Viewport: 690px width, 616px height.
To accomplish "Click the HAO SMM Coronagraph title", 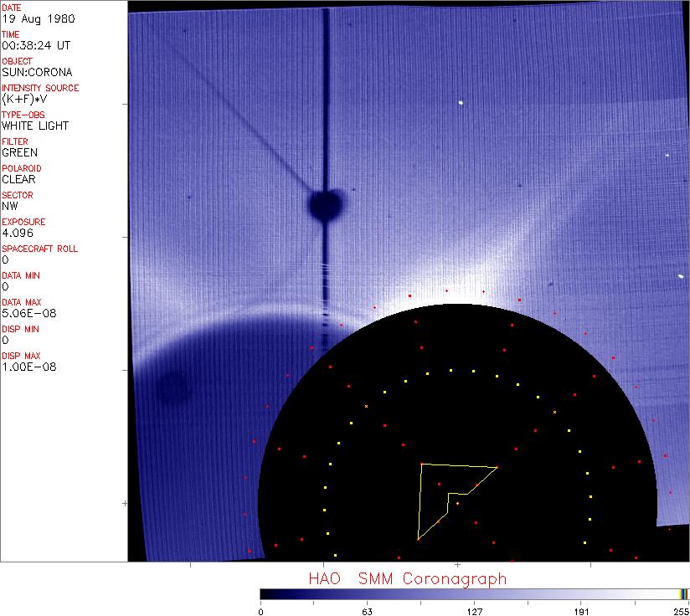I will (407, 578).
